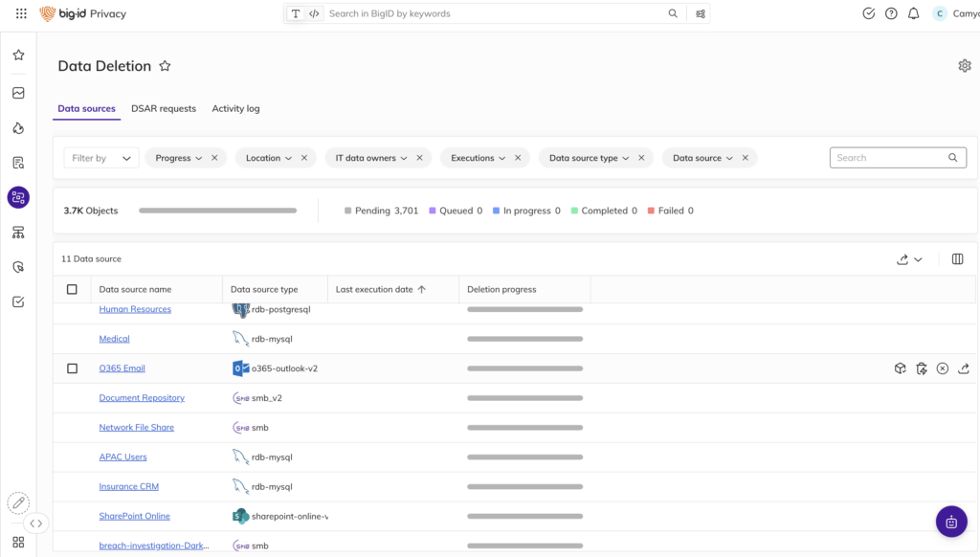The image size is (980, 557).
Task: Remove the Progress filter chip
Action: [214, 158]
